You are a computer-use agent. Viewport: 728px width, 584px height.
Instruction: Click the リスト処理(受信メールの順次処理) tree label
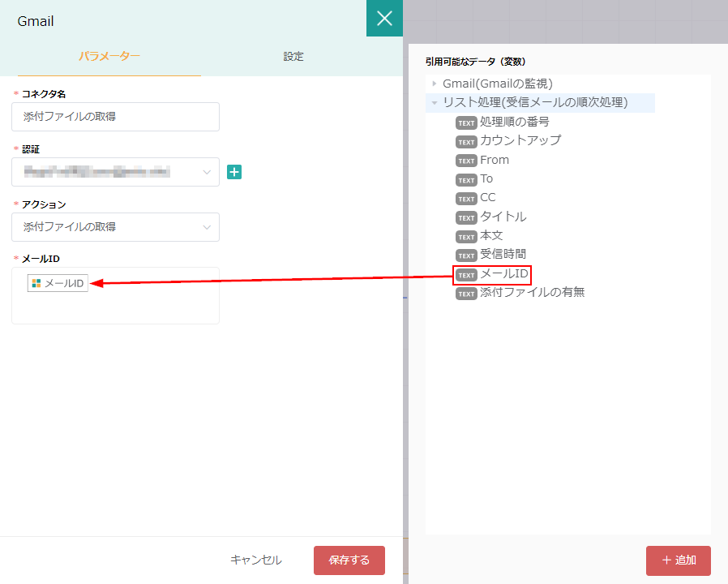(x=535, y=102)
